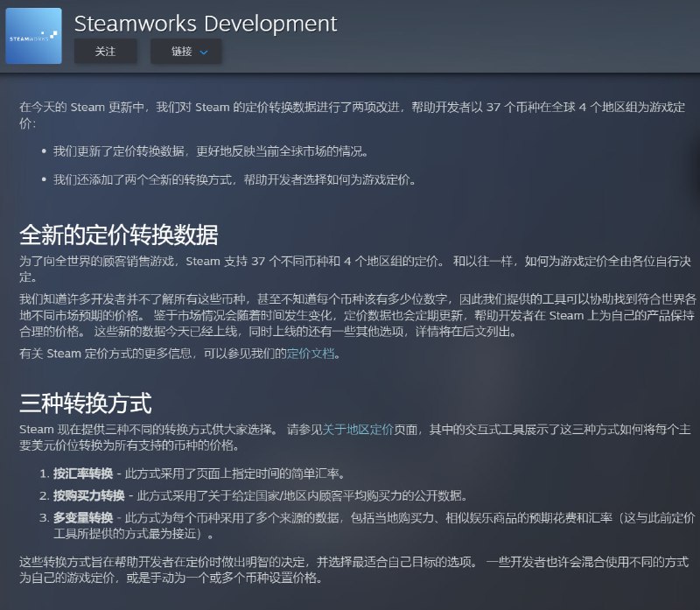Click the Steamworks Development title
700x610 pixels.
206,24
